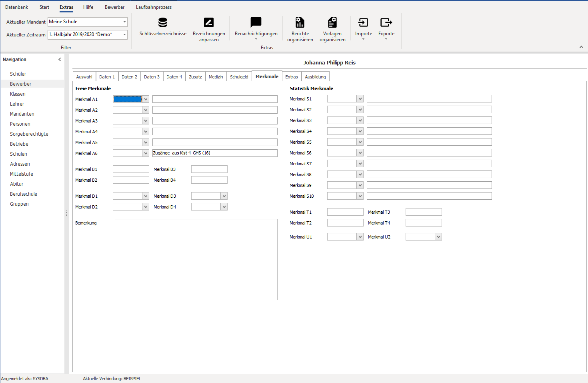This screenshot has height=383, width=588.
Task: Open the Schlüsselverzeichnisse database icon
Action: 163,22
